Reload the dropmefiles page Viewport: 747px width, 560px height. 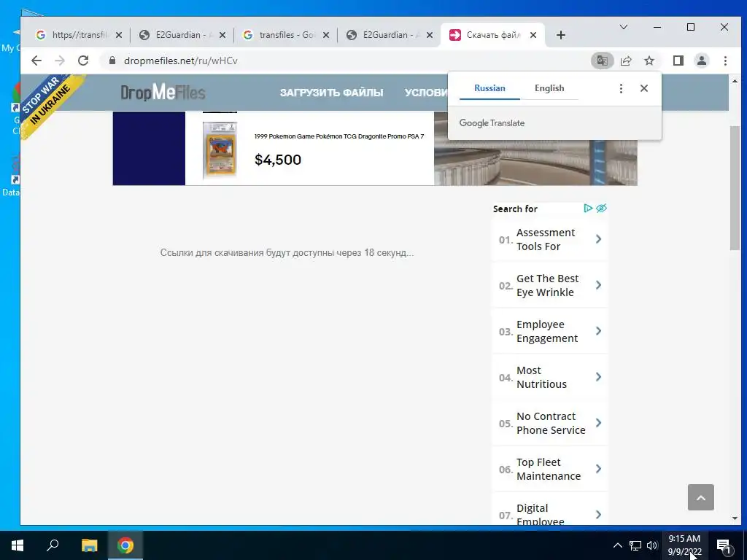tap(83, 61)
